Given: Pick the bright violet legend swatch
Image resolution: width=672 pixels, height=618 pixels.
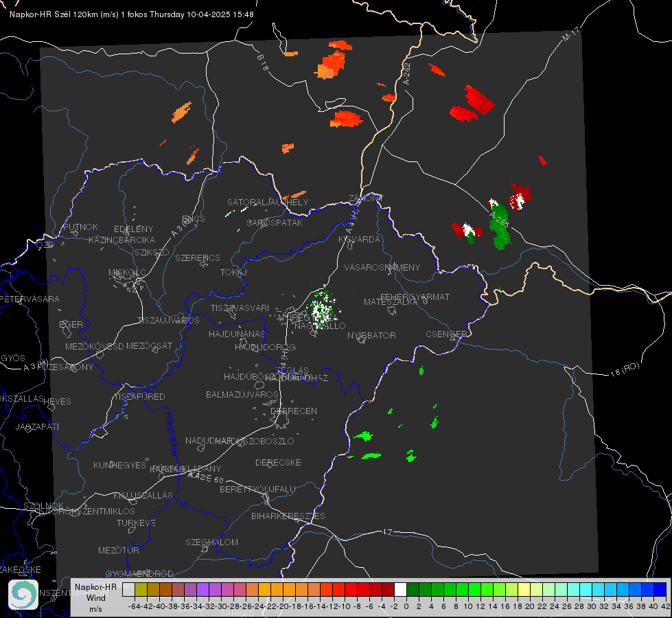Looking at the screenshot, I should tap(202, 589).
